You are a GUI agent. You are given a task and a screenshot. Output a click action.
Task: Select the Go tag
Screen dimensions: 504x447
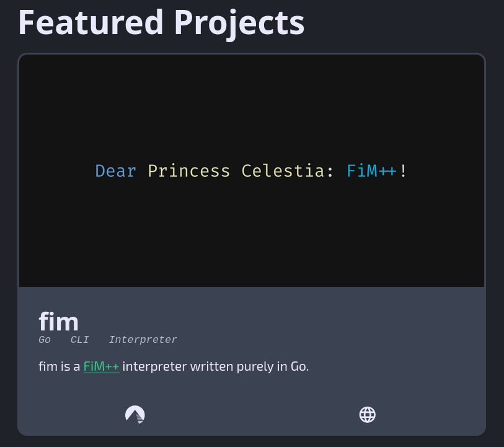[x=44, y=340]
